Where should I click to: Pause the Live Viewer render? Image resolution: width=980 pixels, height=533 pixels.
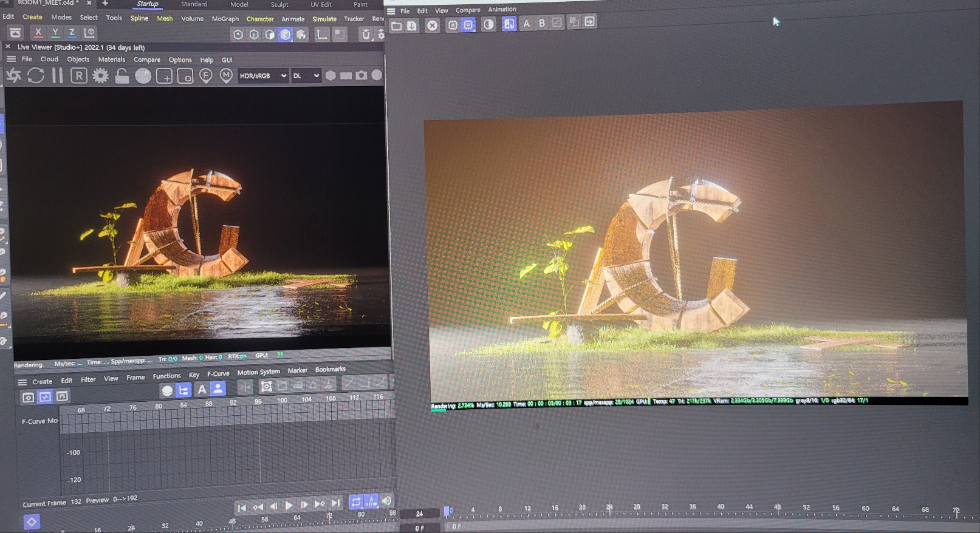(57, 75)
